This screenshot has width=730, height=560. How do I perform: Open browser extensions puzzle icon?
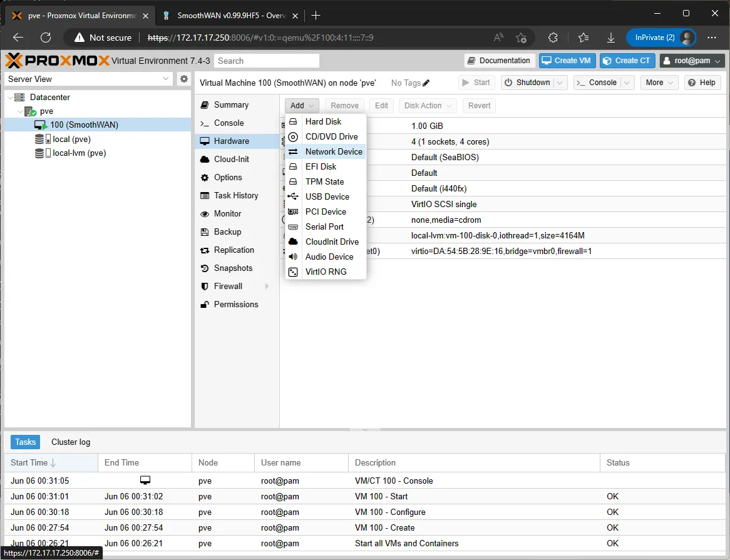pos(553,38)
